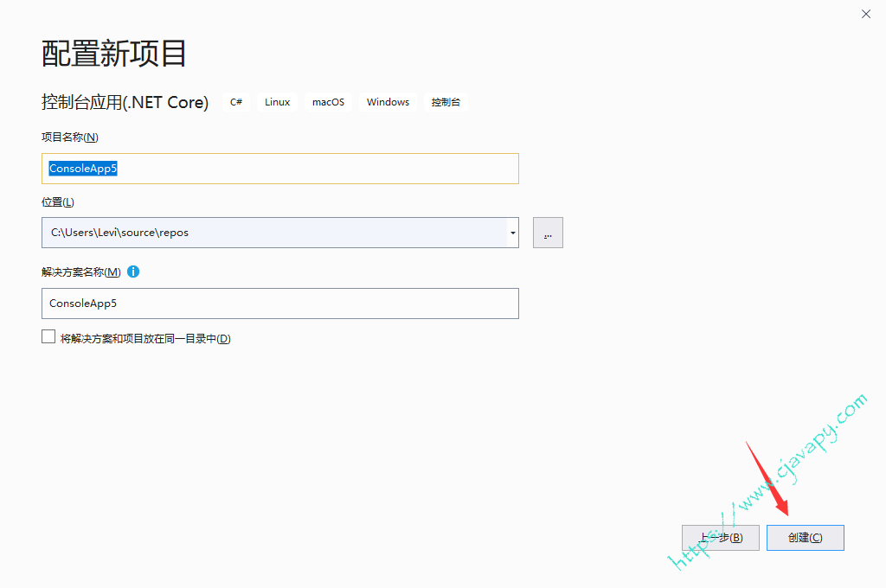Image resolution: width=886 pixels, height=588 pixels.
Task: Click the 控制台 tag
Action: point(446,102)
